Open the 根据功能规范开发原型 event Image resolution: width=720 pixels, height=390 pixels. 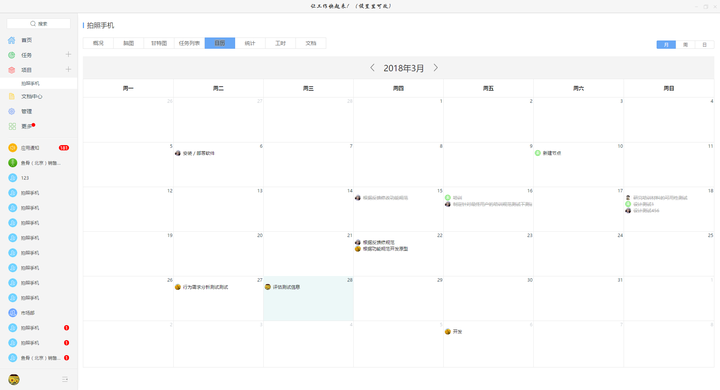385,249
